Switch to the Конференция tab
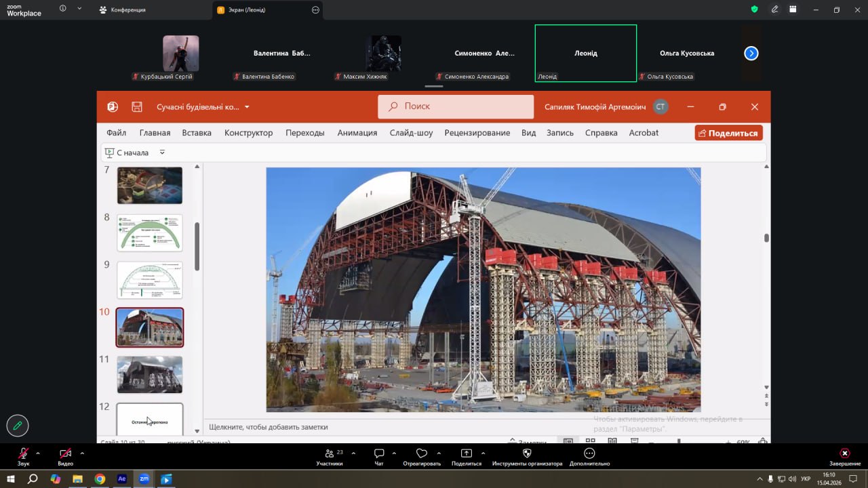 pyautogui.click(x=127, y=10)
